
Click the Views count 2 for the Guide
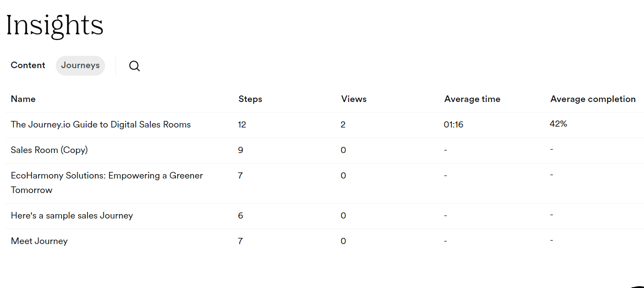(x=343, y=124)
